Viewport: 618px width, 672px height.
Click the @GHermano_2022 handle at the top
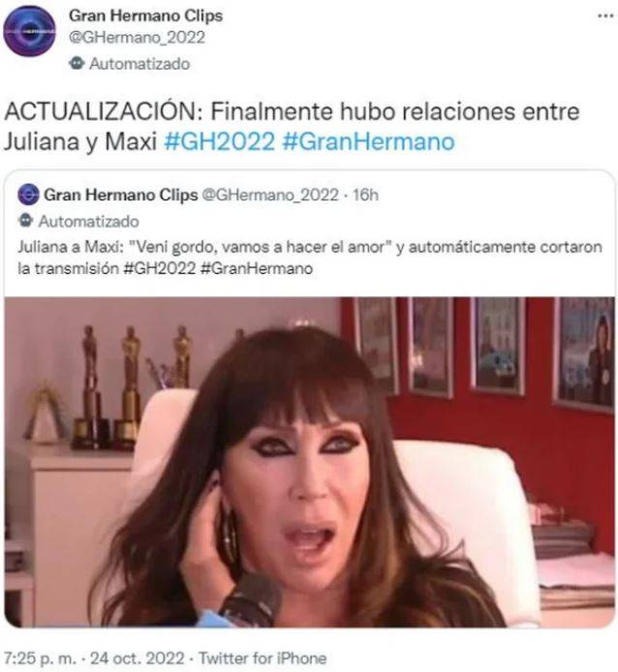pos(137,38)
